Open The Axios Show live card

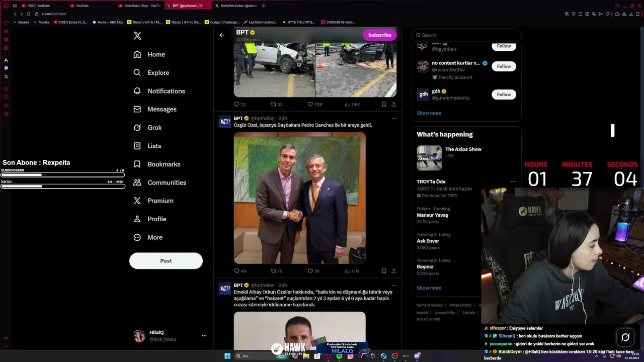(466, 158)
